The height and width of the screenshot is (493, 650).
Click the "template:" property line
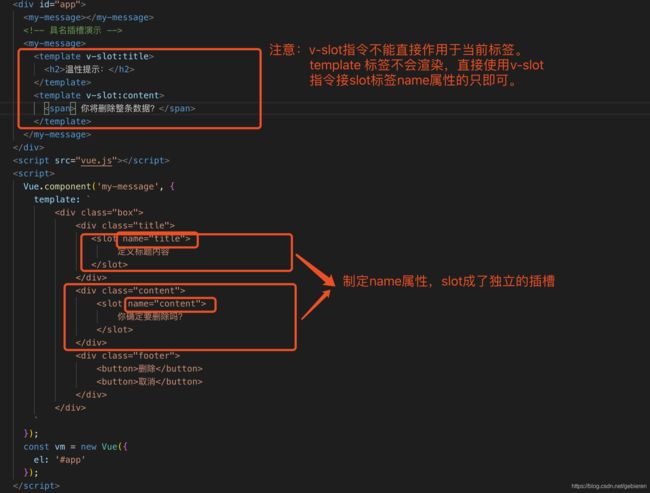point(57,199)
